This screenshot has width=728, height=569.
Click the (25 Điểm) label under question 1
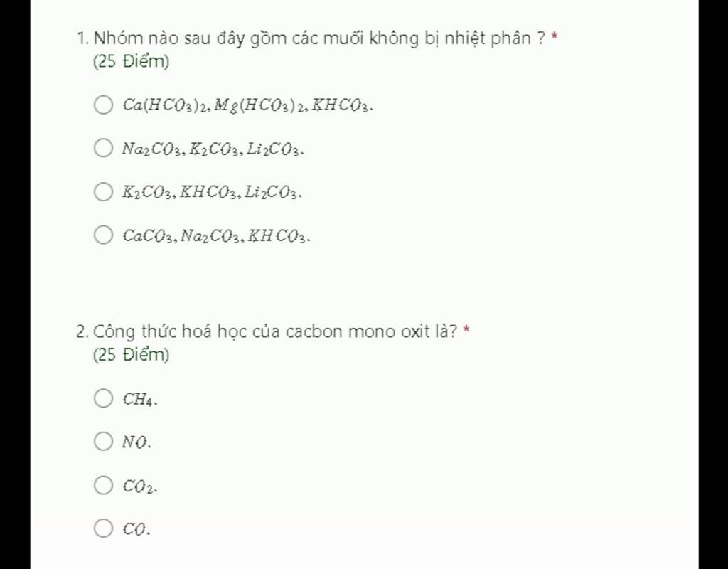tap(132, 61)
